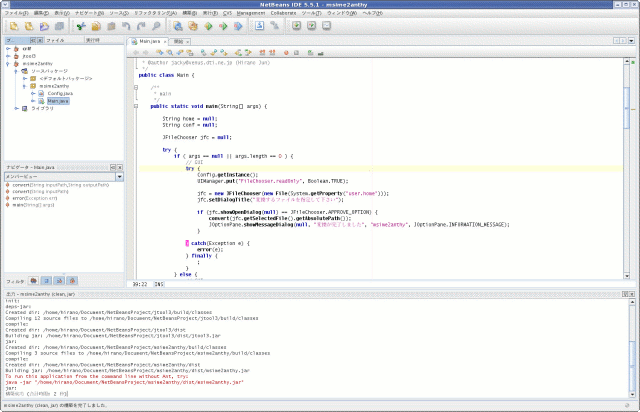Close the Main.java editor tab
Image resolution: width=640 pixels, height=412 pixels.
(167, 42)
